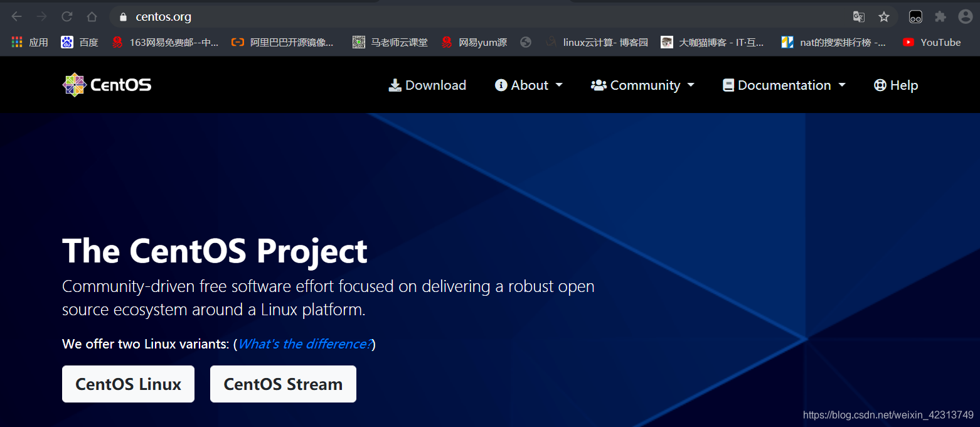Follow the "What's the difference?" link
The width and height of the screenshot is (980, 427).
304,344
